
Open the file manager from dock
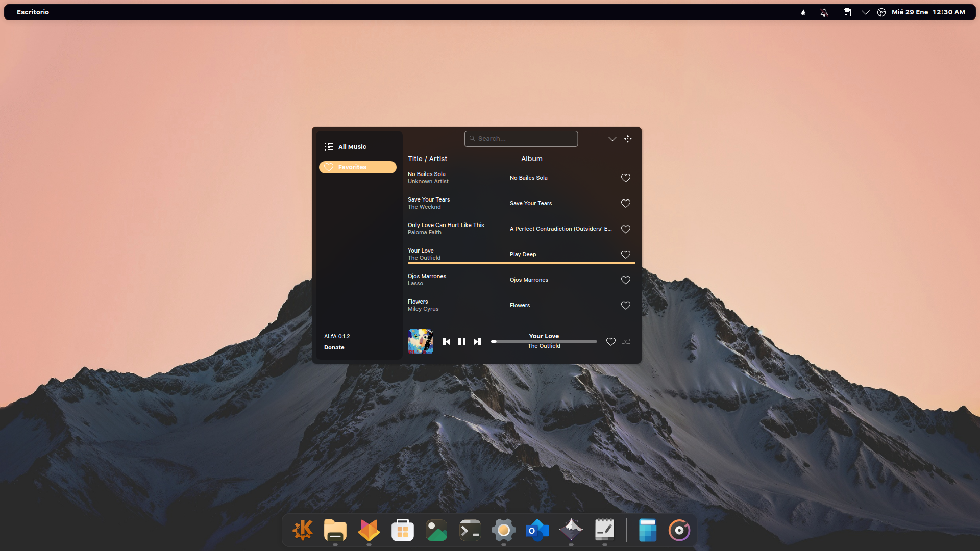click(x=335, y=531)
